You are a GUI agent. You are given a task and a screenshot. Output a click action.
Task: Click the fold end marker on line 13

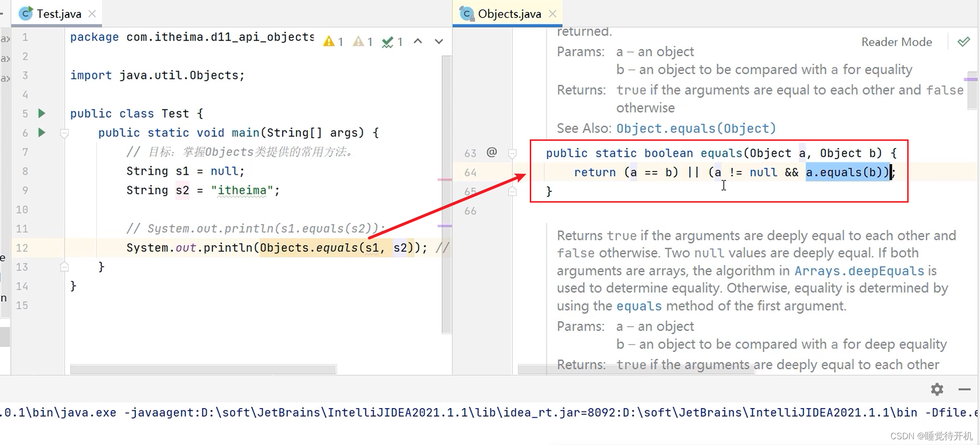(x=64, y=267)
